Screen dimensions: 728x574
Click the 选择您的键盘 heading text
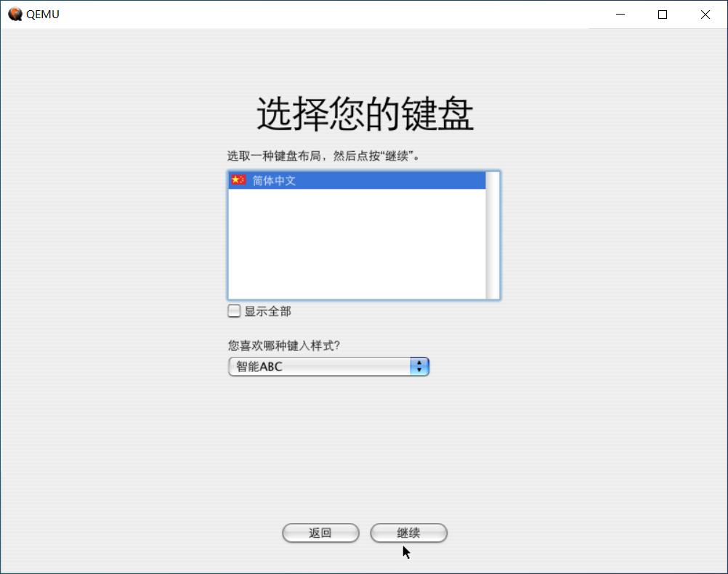coord(364,113)
